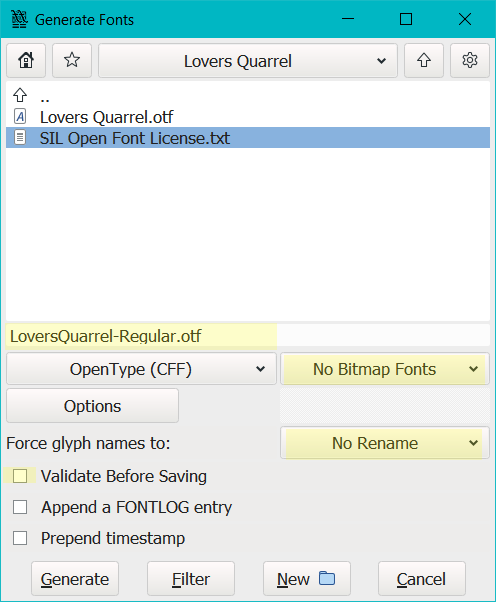Viewport: 496px width, 602px height.
Task: Check Append a FONTLOG entry
Action: 20,507
